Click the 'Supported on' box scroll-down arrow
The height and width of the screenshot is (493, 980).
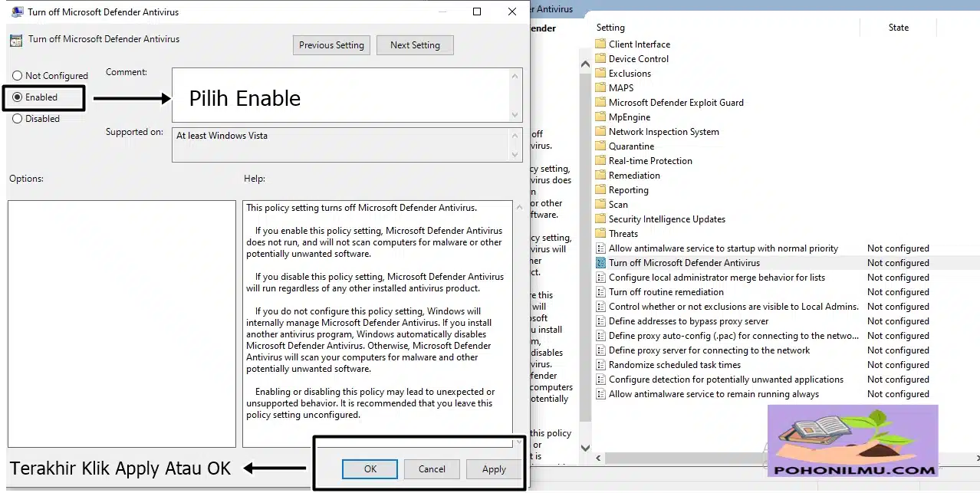click(515, 155)
